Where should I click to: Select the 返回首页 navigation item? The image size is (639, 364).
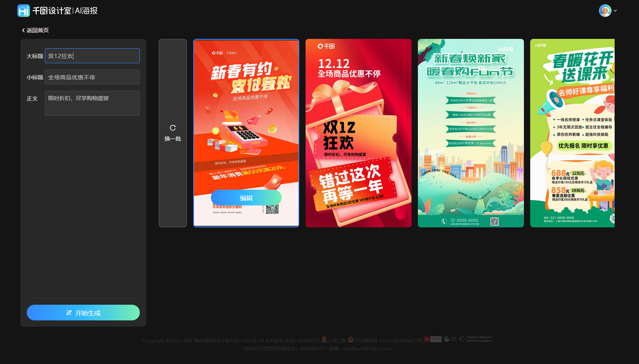click(x=38, y=29)
